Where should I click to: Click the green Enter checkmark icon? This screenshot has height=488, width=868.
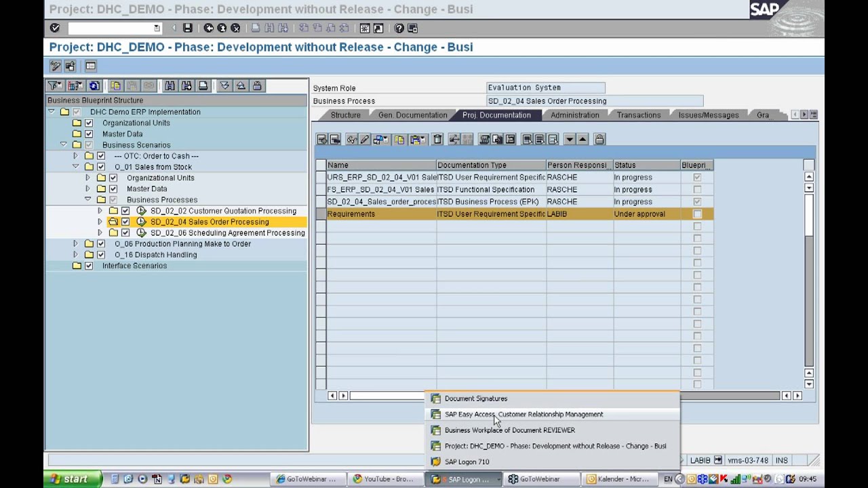[55, 28]
